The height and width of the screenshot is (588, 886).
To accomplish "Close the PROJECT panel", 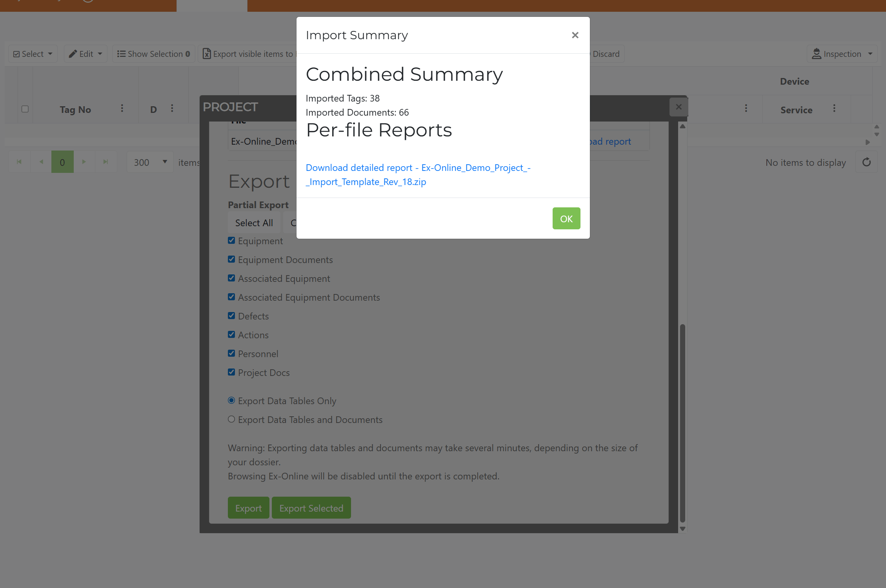I will click(x=679, y=107).
